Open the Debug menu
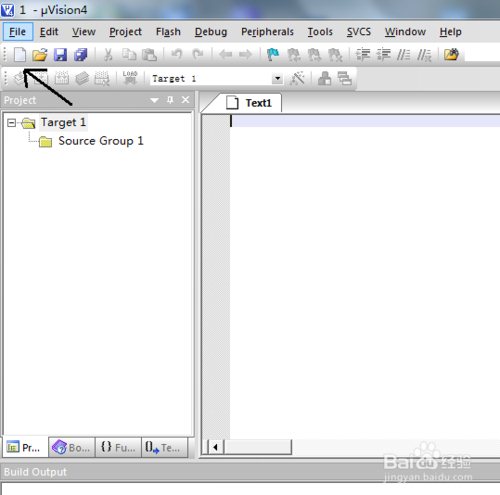This screenshot has width=500, height=495. pos(211,32)
